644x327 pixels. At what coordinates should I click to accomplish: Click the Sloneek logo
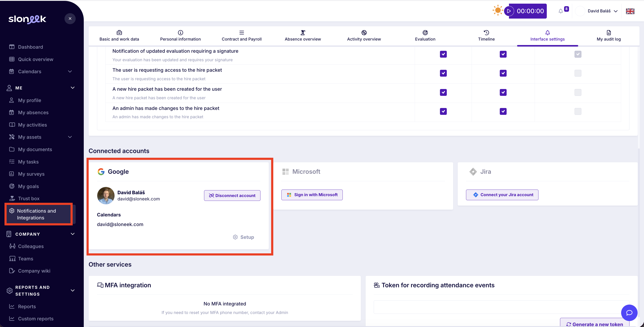[27, 19]
